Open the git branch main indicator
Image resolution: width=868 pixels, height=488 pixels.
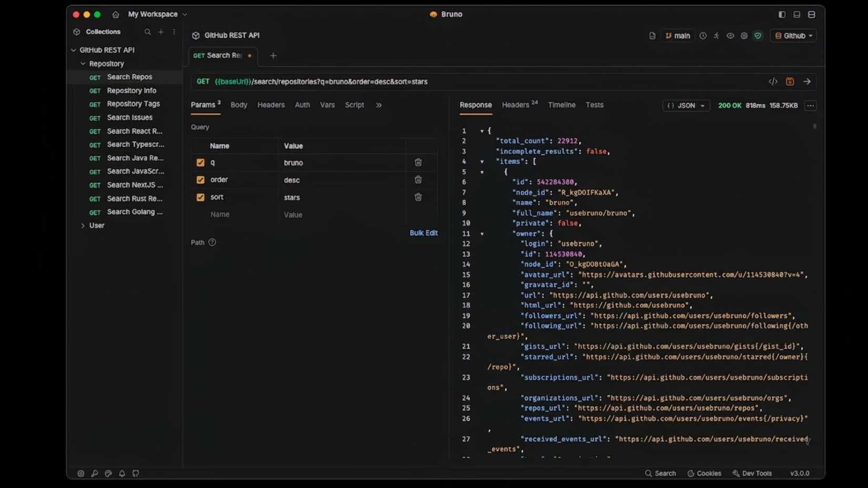point(678,35)
